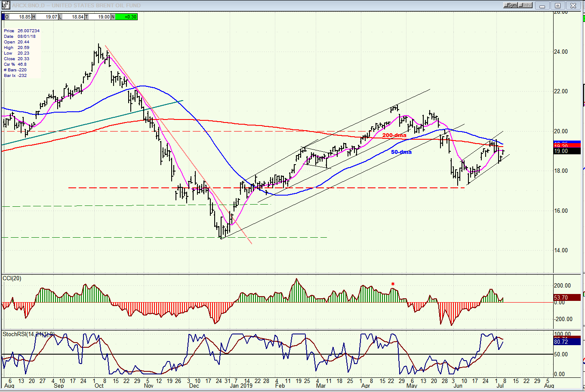Click the Bar Ix -232 readout

[x=15, y=76]
